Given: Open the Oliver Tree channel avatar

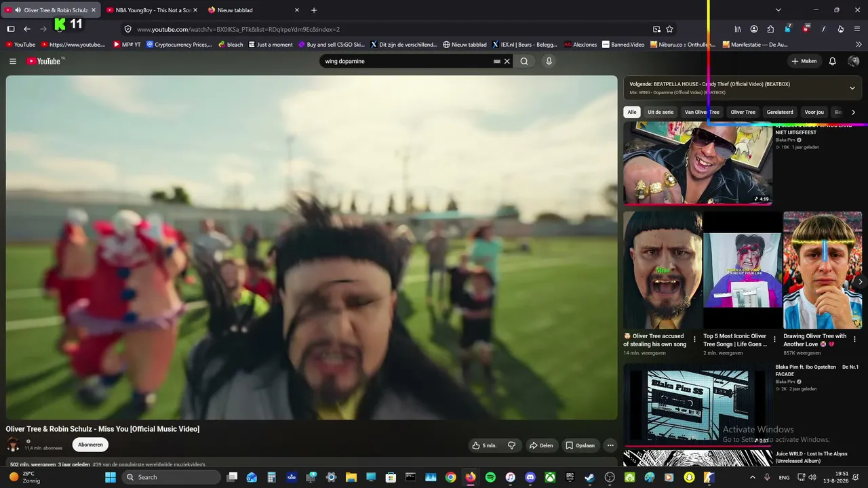Looking at the screenshot, I should tap(13, 445).
